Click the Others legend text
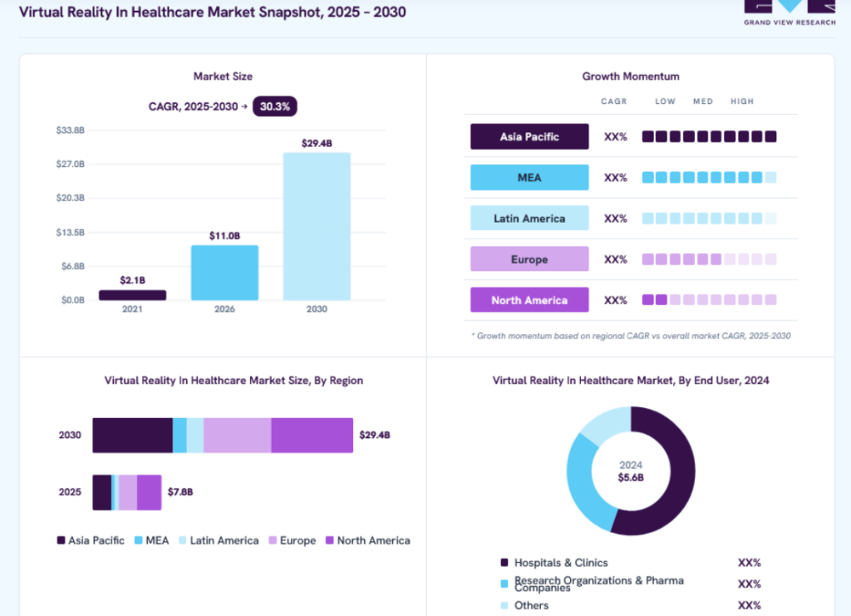The height and width of the screenshot is (616, 851). click(x=531, y=605)
